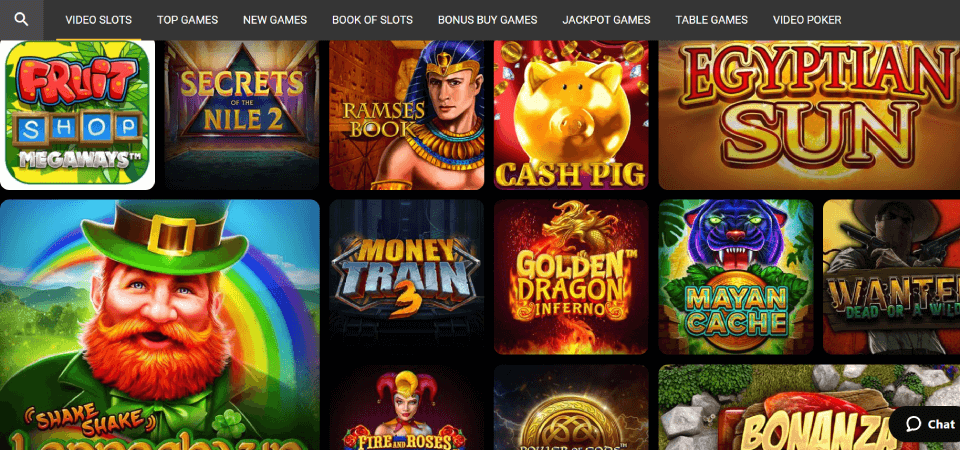Screen dimensions: 960x450
Task: Switch to Top Games tab
Action: pos(187,20)
